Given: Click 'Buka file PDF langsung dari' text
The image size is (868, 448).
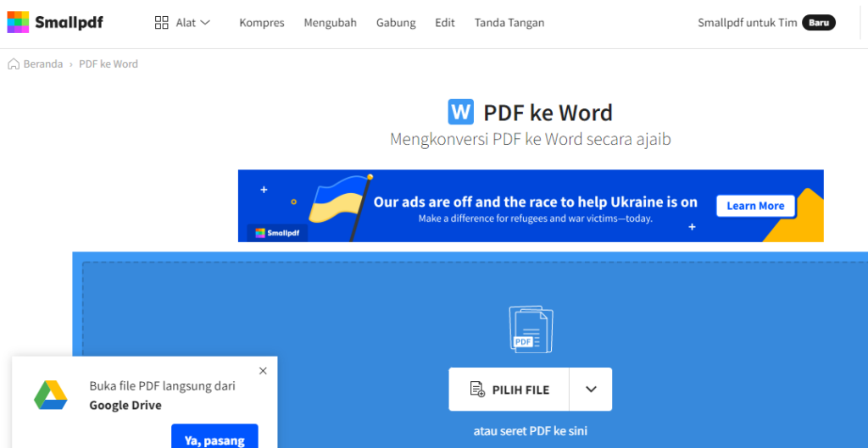Looking at the screenshot, I should 162,386.
